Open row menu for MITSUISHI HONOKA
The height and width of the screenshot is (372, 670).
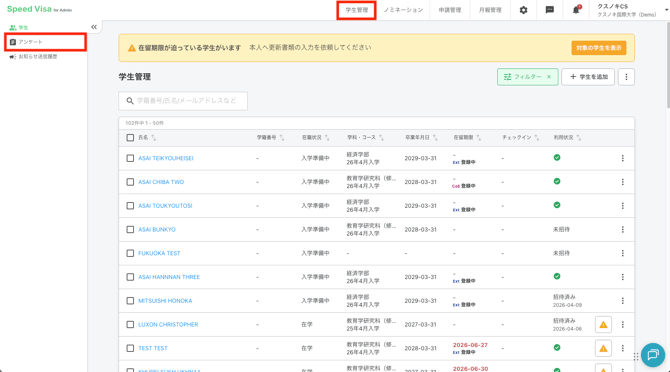[x=623, y=301]
